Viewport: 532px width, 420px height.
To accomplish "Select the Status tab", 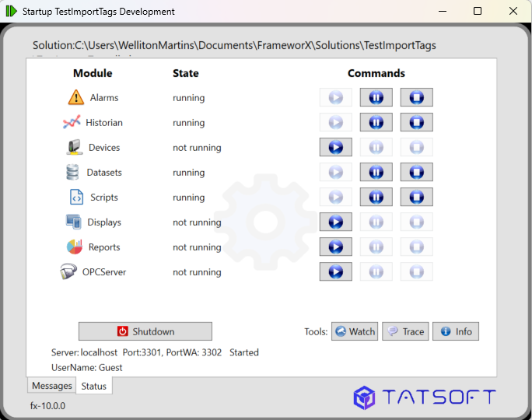I will pyautogui.click(x=94, y=386).
